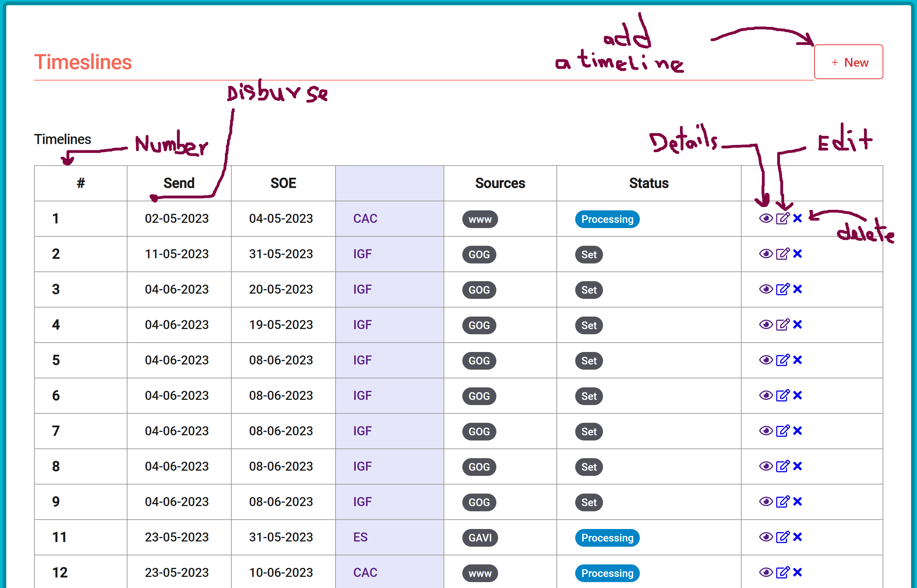
Task: Edit timeline row 12
Action: point(783,572)
